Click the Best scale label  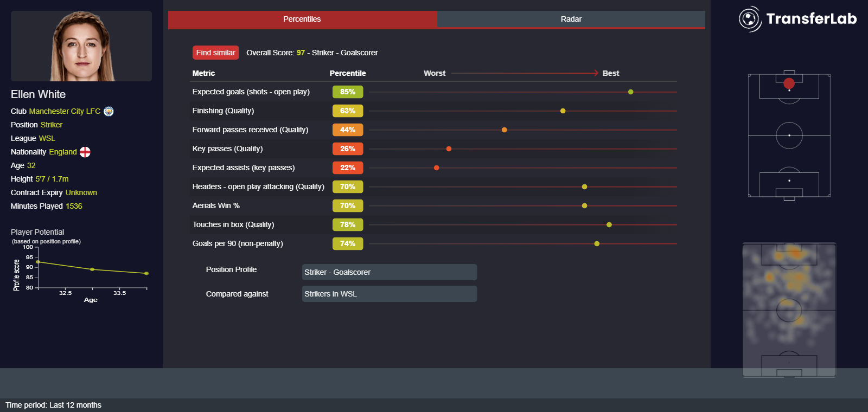[611, 73]
